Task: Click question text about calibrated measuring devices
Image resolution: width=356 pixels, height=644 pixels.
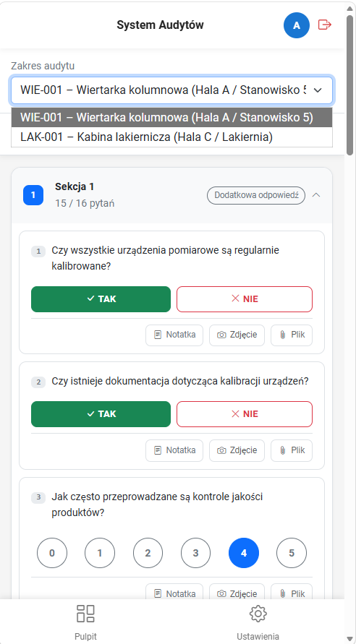Action: (165, 258)
